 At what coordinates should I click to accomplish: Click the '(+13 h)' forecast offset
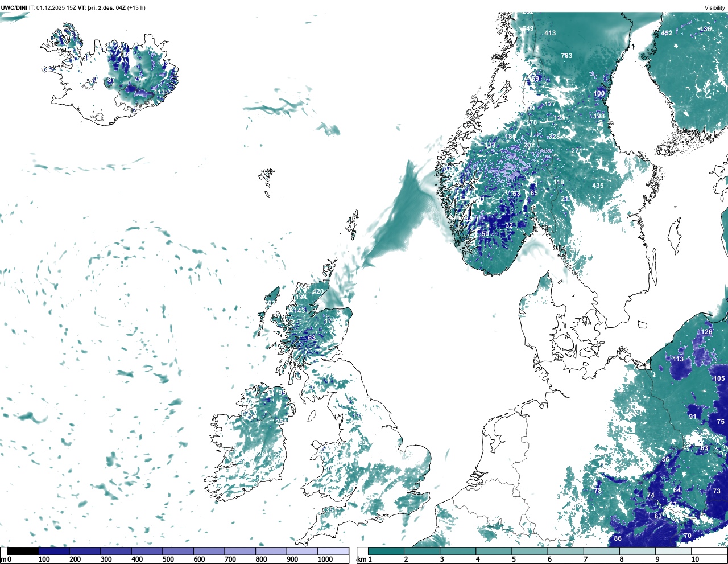click(136, 7)
